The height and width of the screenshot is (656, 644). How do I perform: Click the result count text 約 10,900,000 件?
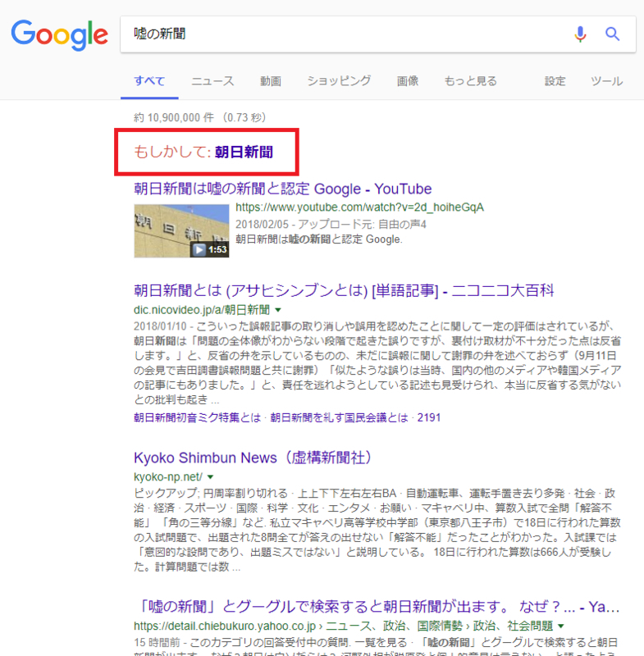pyautogui.click(x=174, y=117)
